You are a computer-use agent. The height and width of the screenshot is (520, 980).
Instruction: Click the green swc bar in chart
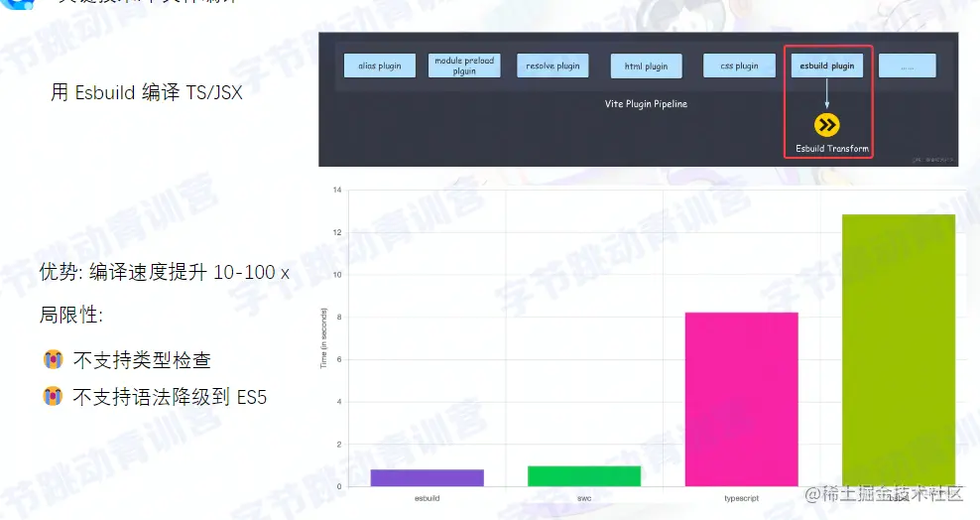[x=584, y=476]
